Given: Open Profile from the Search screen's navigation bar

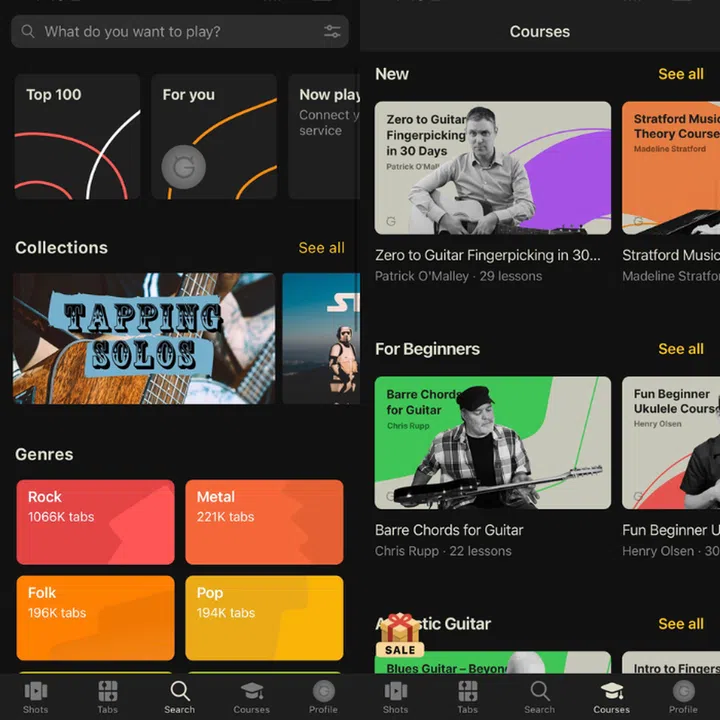Looking at the screenshot, I should point(323,696).
